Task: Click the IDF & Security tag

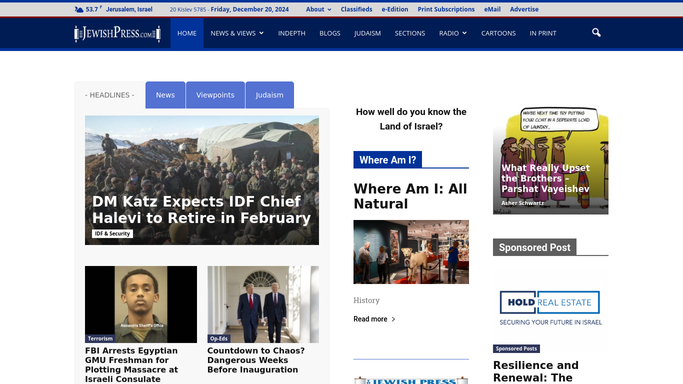Action: 112,234
